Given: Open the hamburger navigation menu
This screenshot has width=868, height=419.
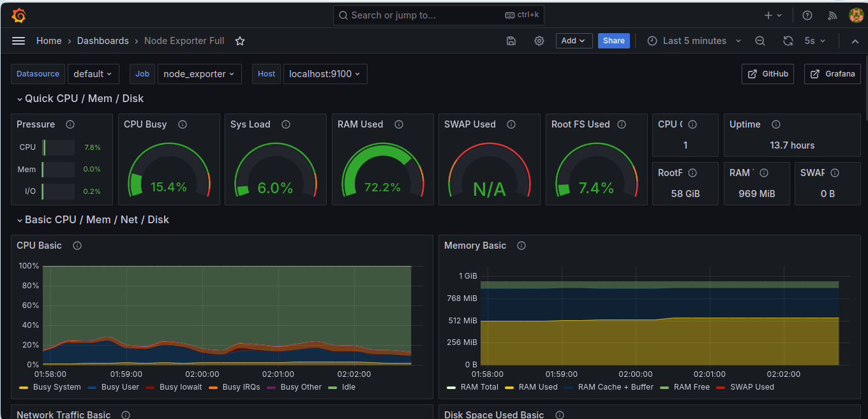Looking at the screenshot, I should tap(19, 41).
